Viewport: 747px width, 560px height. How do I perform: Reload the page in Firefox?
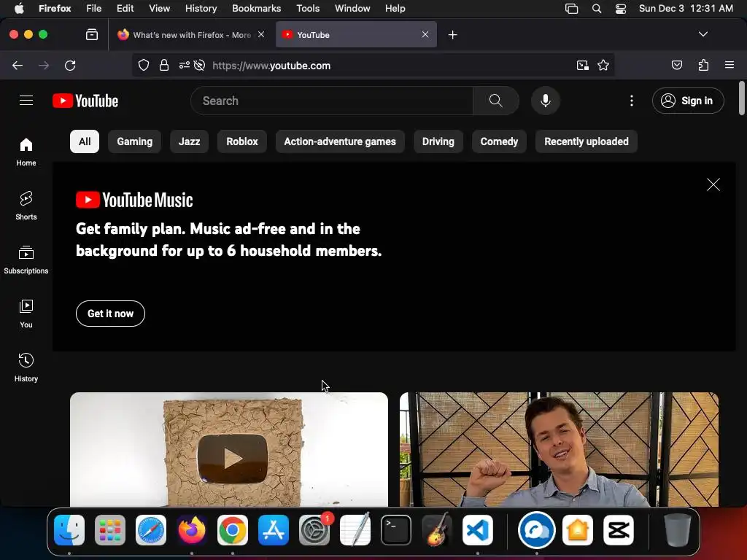click(70, 65)
